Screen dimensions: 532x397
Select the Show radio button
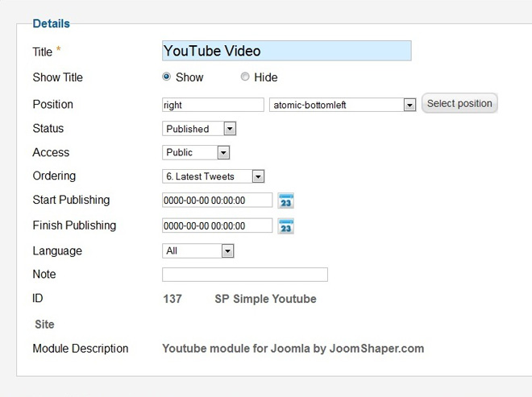tap(167, 77)
